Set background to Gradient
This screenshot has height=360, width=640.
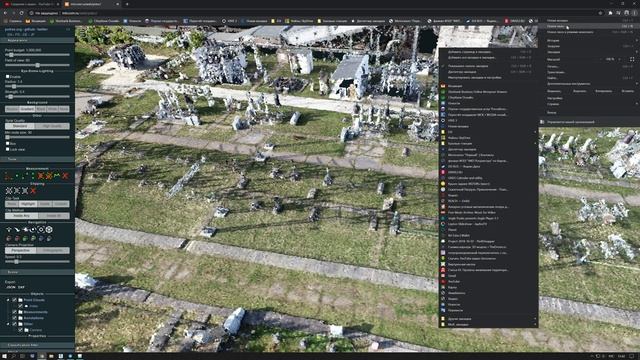tap(27, 109)
